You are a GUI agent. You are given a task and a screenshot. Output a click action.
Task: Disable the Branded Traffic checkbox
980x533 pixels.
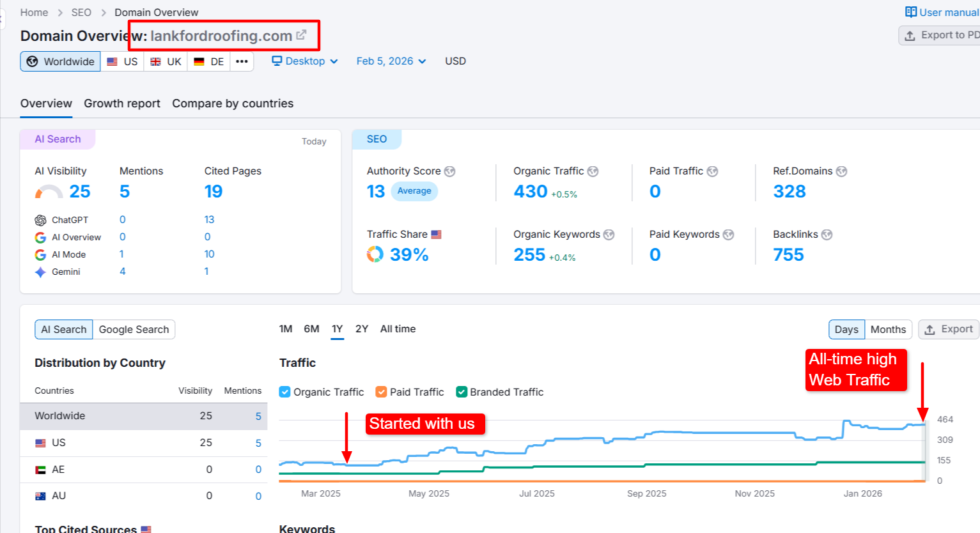(x=462, y=392)
